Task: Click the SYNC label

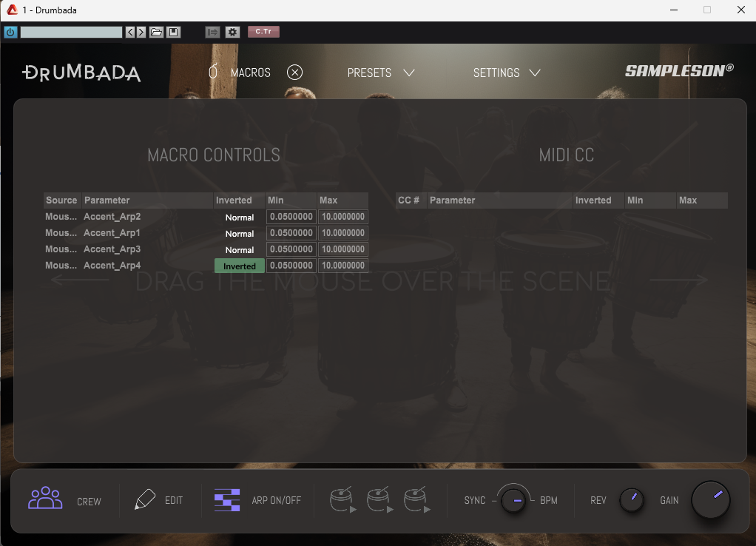Action: [x=475, y=501]
